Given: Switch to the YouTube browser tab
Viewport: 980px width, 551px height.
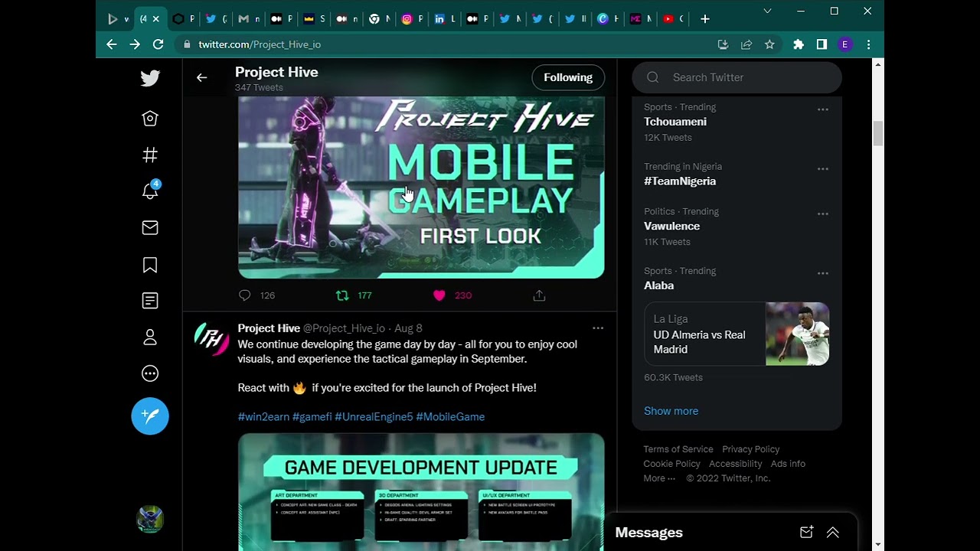Looking at the screenshot, I should tap(674, 19).
